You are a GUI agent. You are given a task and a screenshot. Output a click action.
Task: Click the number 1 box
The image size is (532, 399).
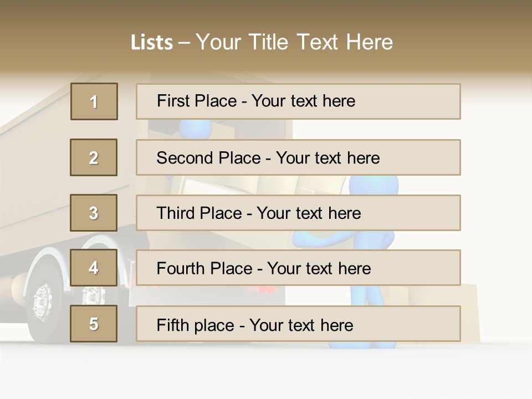tap(94, 101)
